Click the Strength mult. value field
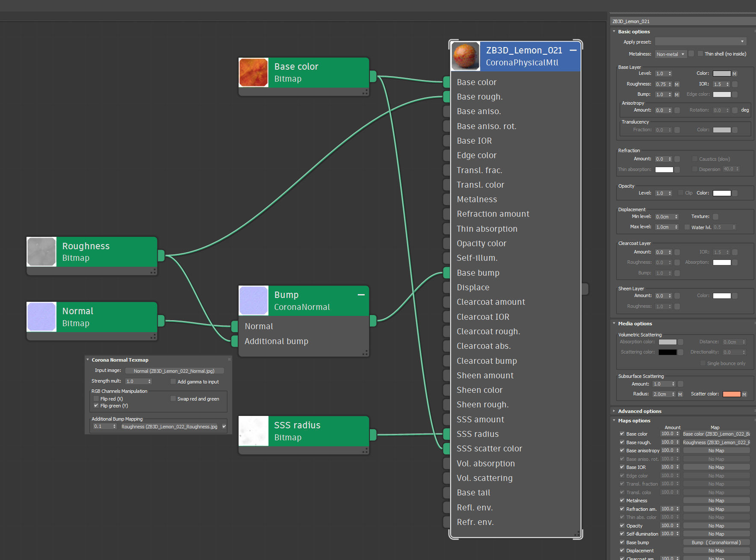 pyautogui.click(x=136, y=381)
